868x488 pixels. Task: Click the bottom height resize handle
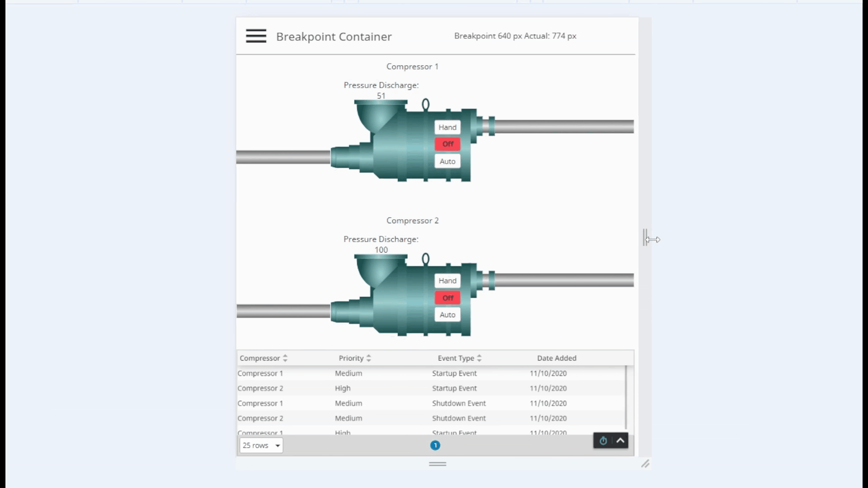click(438, 464)
